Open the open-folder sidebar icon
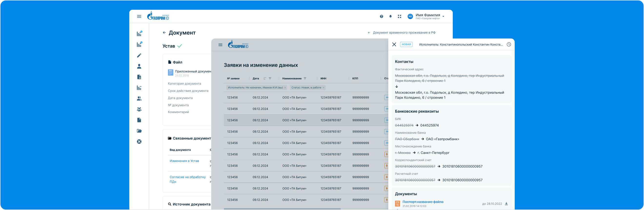The image size is (644, 210). (139, 131)
